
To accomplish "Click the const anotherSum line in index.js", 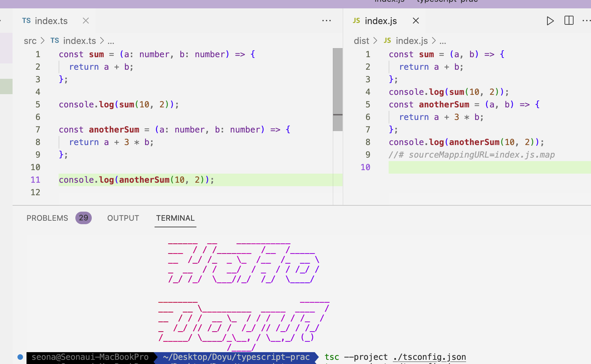I will [x=464, y=105].
